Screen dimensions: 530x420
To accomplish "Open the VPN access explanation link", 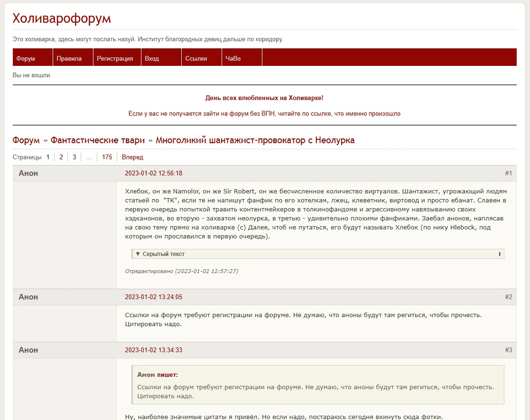I will pos(264,114).
